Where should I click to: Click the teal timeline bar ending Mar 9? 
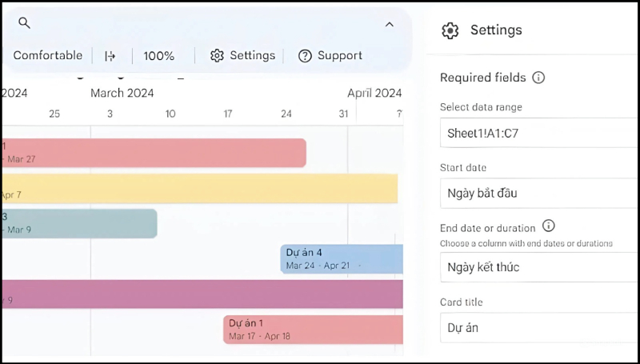[78, 223]
